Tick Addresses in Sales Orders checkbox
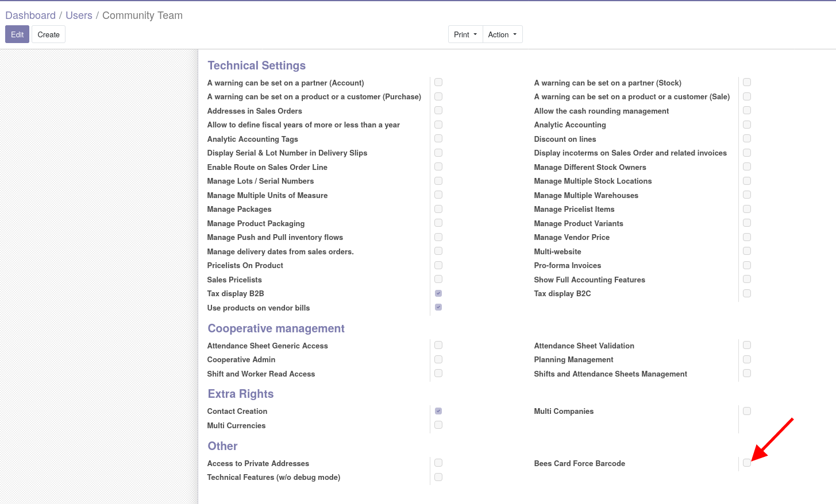This screenshot has height=504, width=836. [x=438, y=110]
